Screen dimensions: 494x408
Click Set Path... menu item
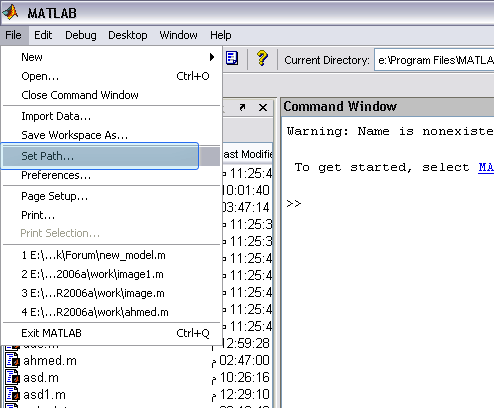point(111,156)
